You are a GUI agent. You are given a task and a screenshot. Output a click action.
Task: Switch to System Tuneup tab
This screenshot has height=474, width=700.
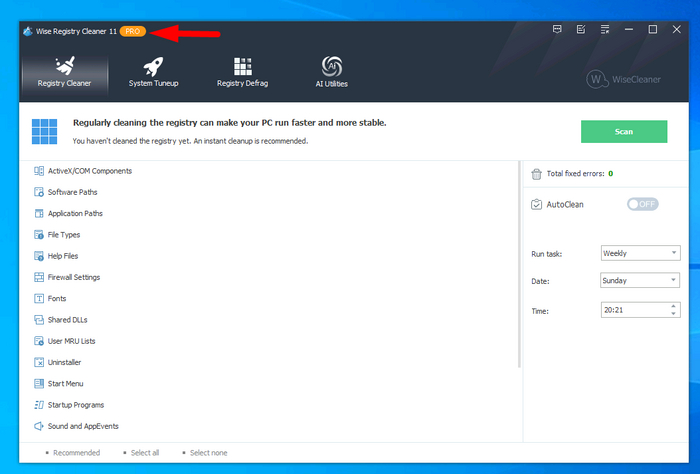click(x=153, y=72)
